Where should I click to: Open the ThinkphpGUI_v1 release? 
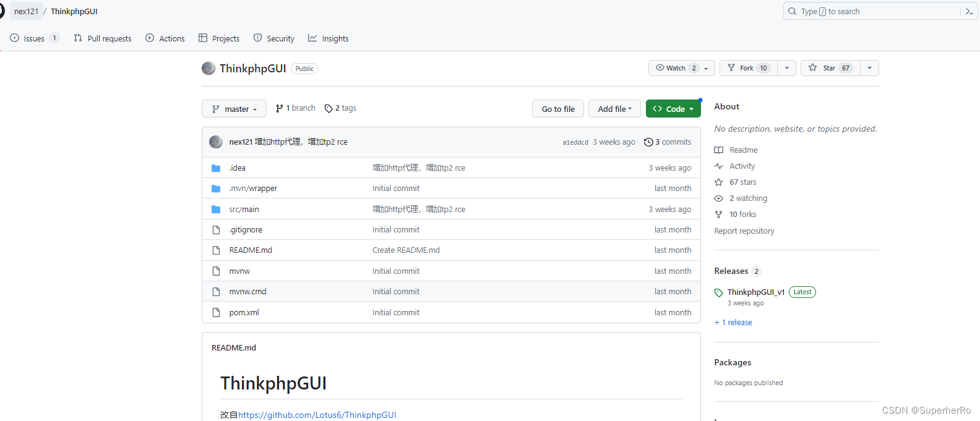click(x=756, y=292)
